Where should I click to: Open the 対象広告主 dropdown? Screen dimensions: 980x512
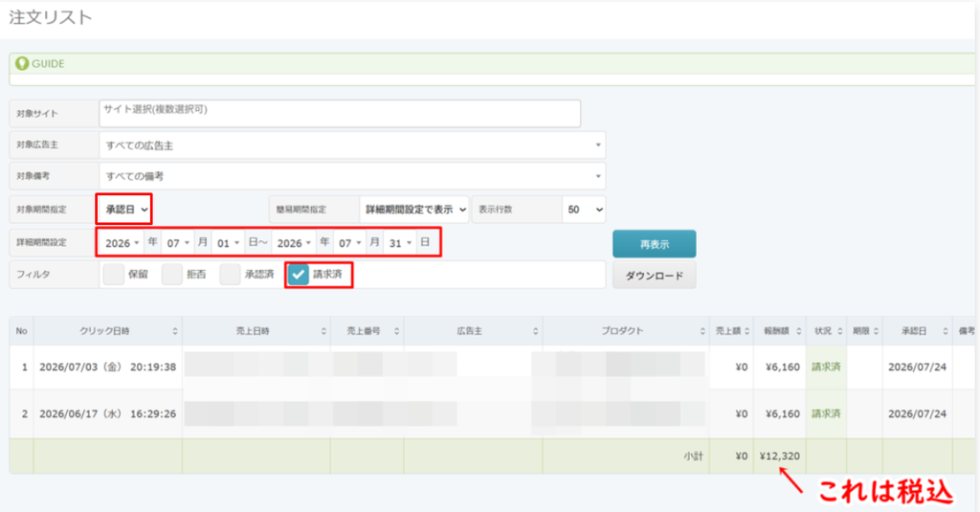click(352, 145)
